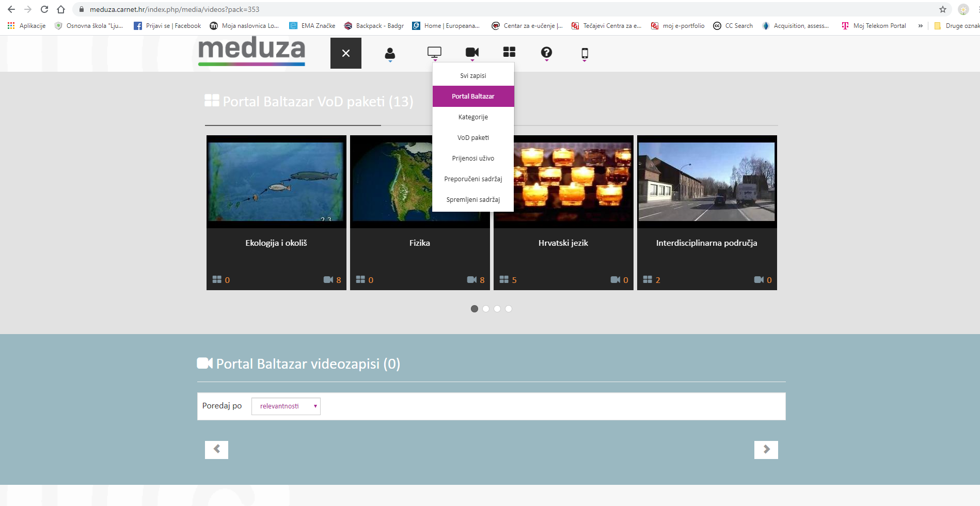Open the 'Home | Europeana' bookmark
This screenshot has width=980, height=506.
(x=446, y=26)
